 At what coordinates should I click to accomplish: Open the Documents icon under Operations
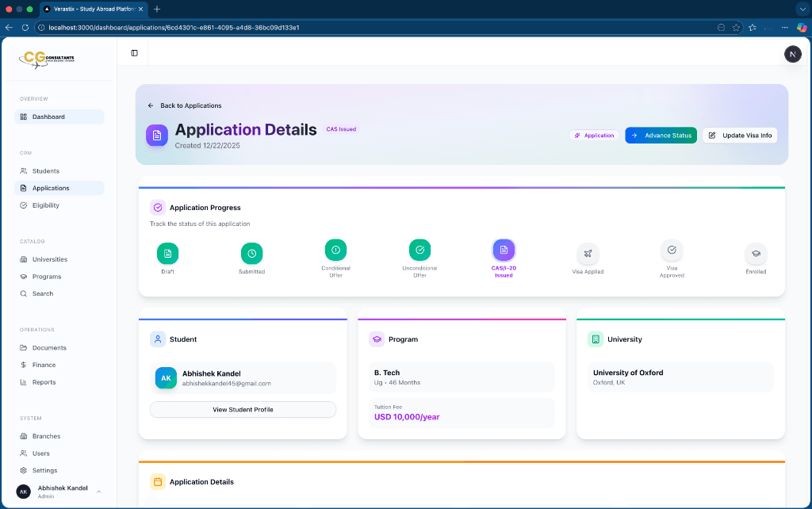point(25,347)
